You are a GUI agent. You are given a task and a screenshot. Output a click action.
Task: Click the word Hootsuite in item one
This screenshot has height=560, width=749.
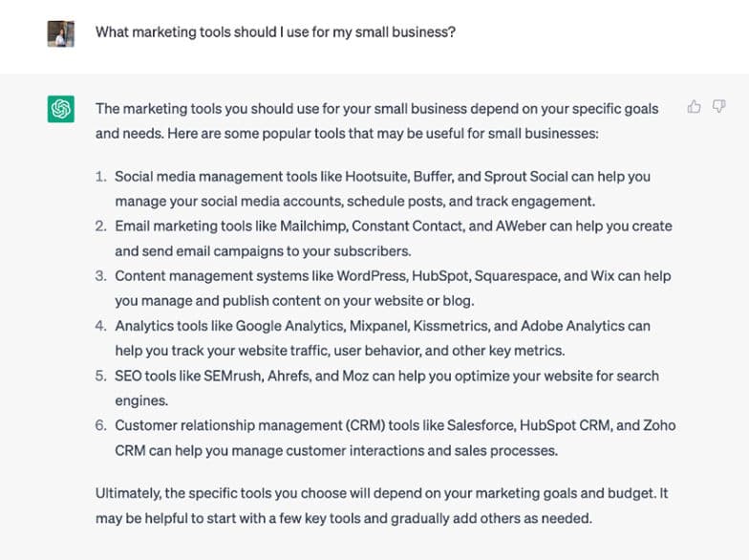376,177
